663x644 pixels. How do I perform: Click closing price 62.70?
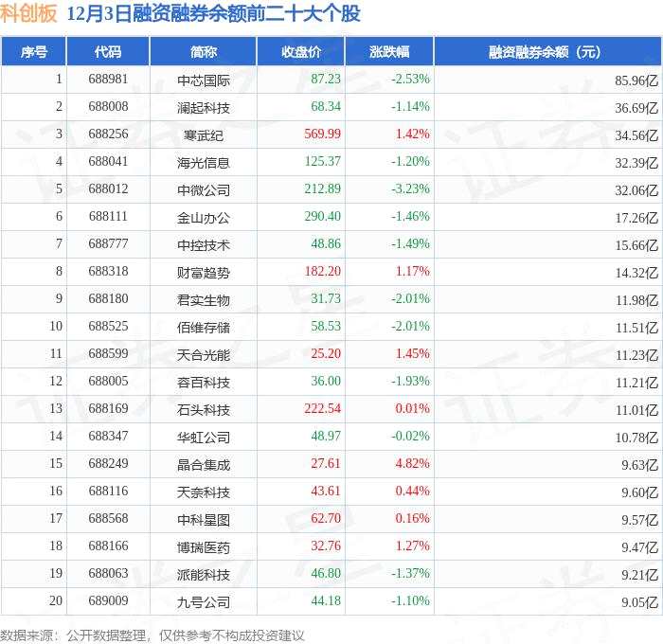click(326, 518)
